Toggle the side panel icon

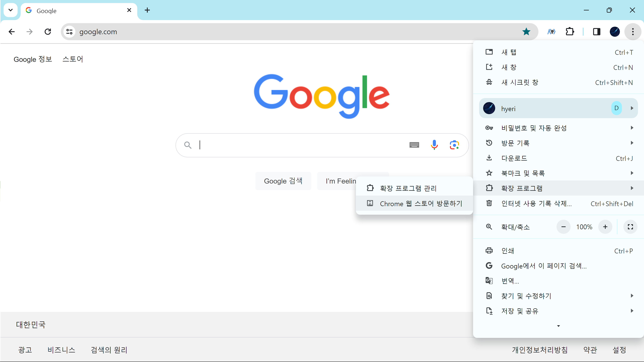[597, 32]
